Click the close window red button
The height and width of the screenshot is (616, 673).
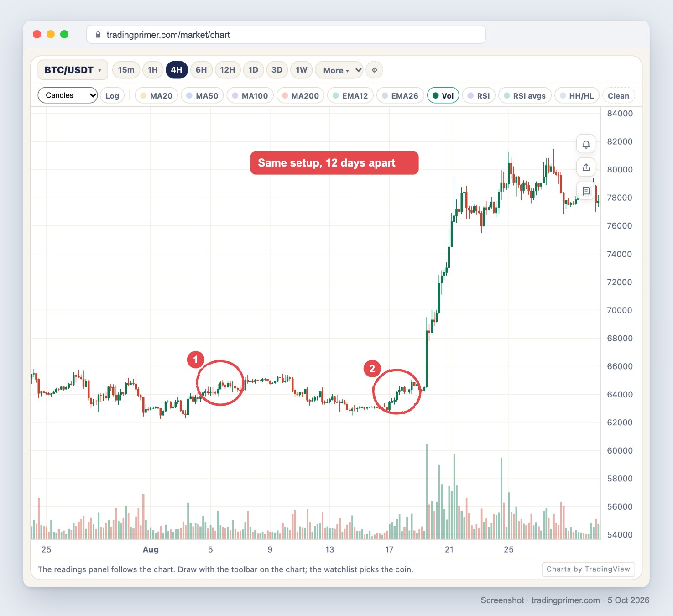tap(37, 34)
